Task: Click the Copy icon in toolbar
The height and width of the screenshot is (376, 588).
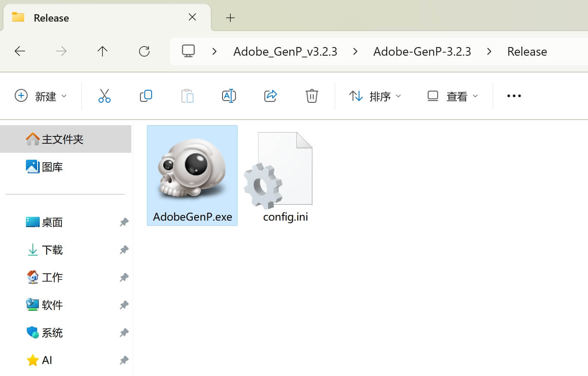Action: click(146, 96)
